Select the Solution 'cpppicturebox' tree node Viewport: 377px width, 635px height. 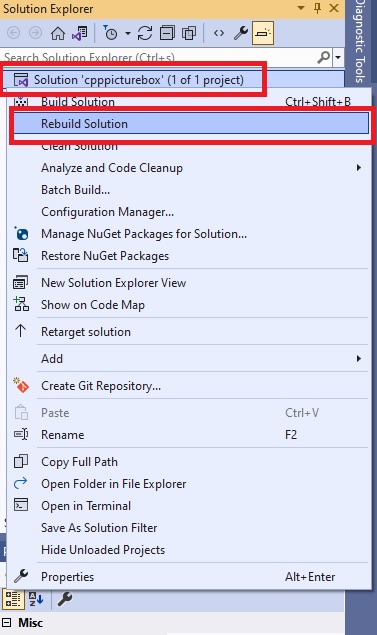138,80
